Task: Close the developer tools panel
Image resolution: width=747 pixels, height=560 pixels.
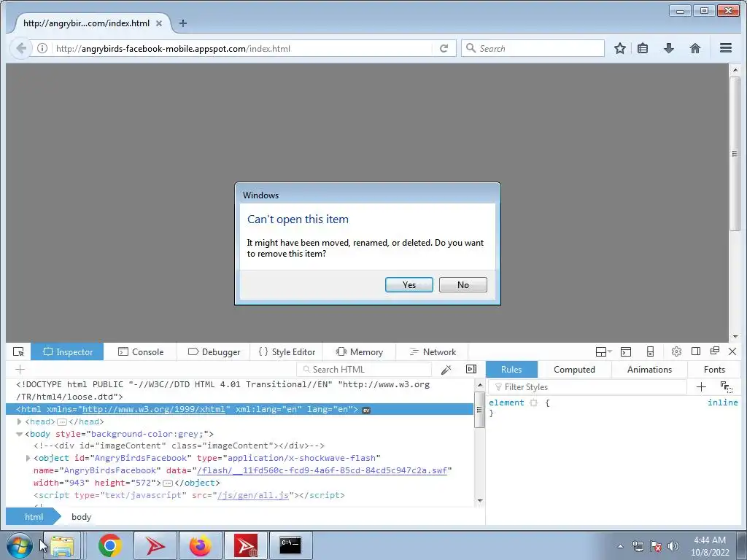Action: click(x=732, y=351)
